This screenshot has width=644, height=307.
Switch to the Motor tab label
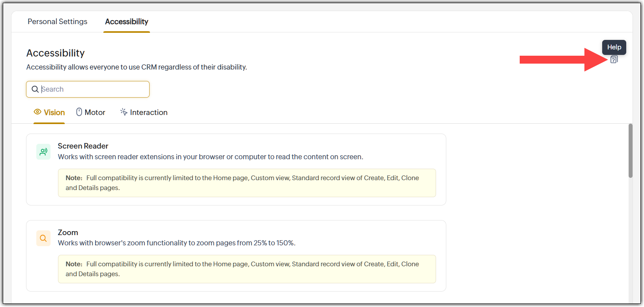(x=95, y=113)
